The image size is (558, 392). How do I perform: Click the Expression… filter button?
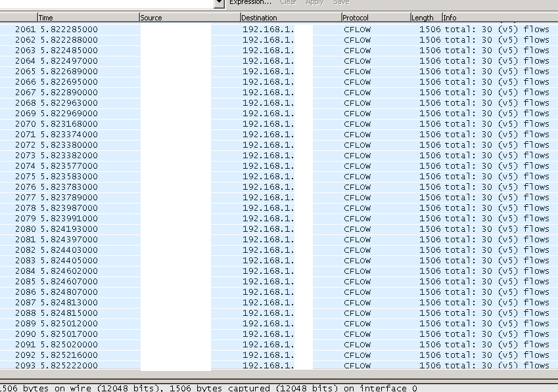250,2
